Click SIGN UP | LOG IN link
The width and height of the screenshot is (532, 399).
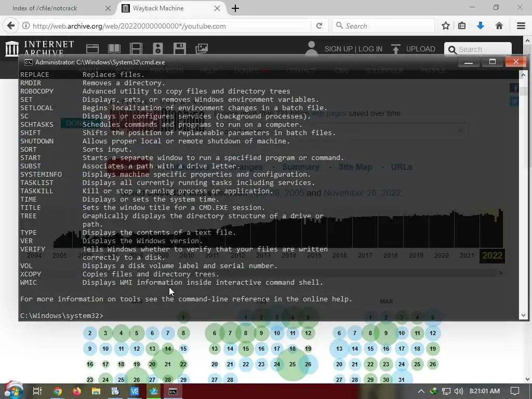(353, 49)
